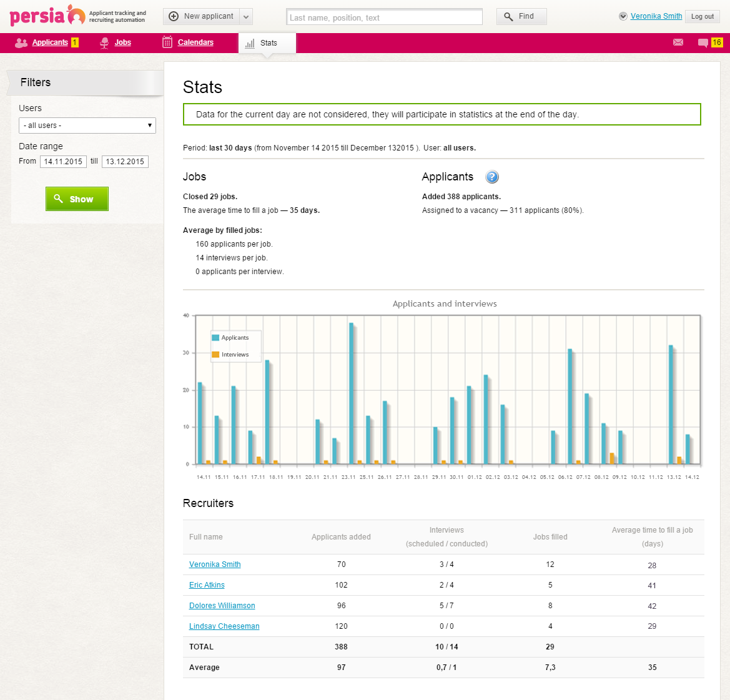
Task: Go to the Jobs tab
Action: pos(122,42)
